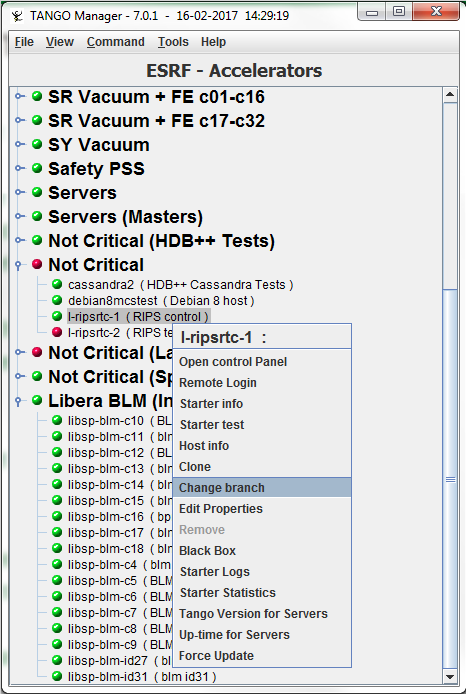Click Starter info menu entry
The image size is (466, 694).
pyautogui.click(x=262, y=404)
